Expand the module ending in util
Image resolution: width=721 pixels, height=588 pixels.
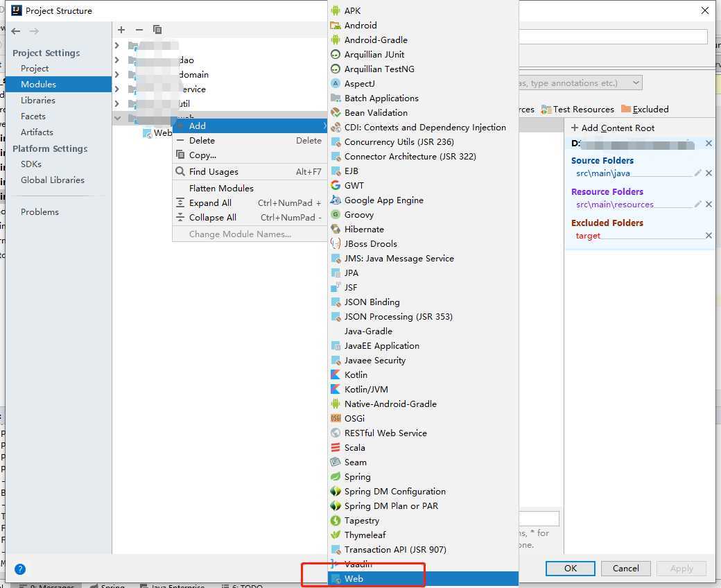(116, 103)
